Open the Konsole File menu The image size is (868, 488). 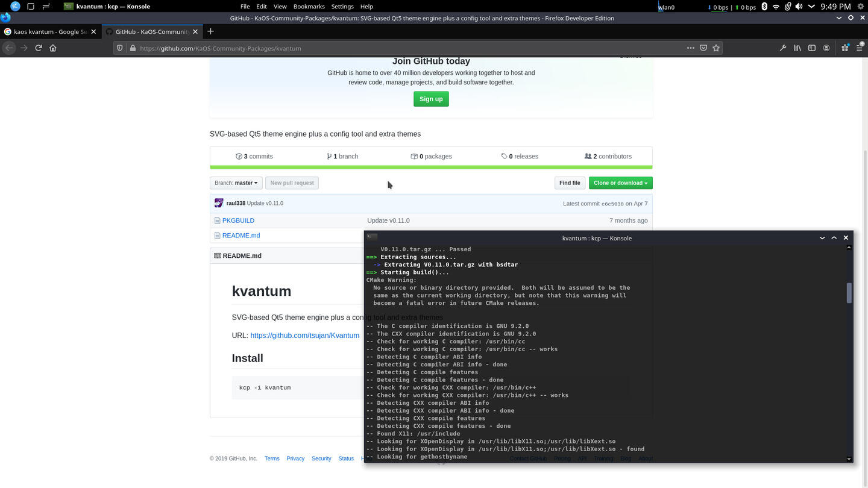(x=245, y=7)
